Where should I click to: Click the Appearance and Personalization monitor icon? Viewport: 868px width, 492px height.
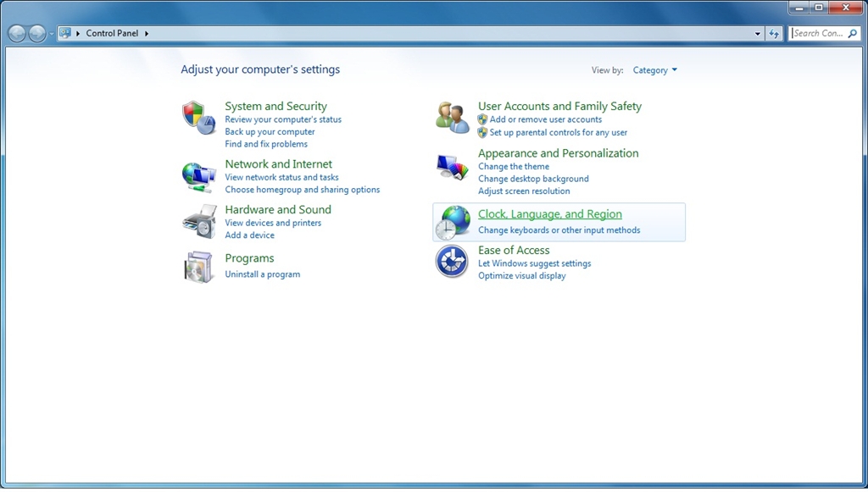453,166
